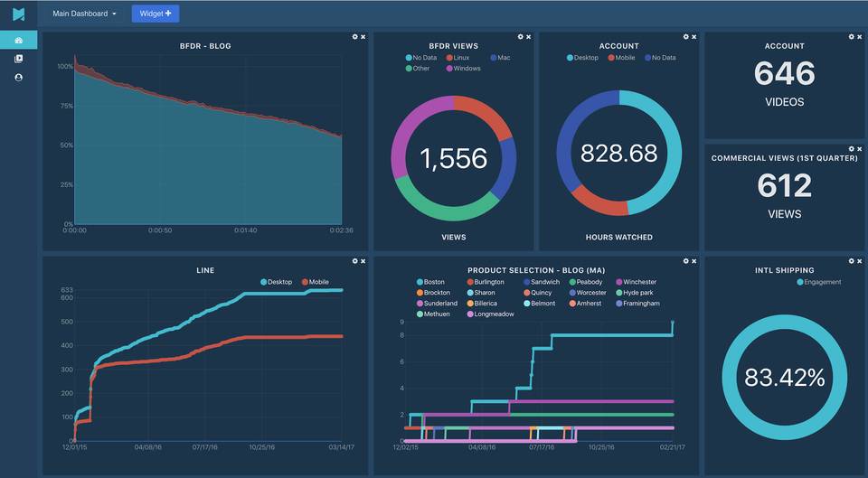The image size is (868, 478).
Task: Open the user account sidebar icon
Action: (19, 78)
